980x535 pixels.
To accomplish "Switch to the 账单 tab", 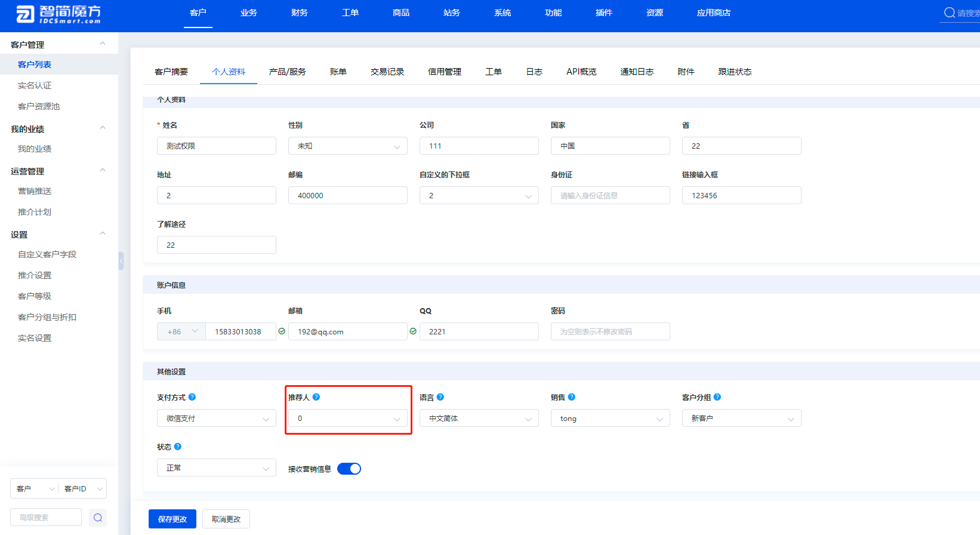I will (338, 72).
